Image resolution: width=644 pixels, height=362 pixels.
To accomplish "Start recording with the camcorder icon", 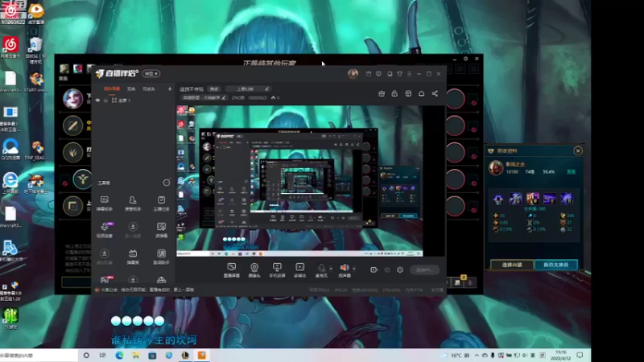I will coord(374,269).
